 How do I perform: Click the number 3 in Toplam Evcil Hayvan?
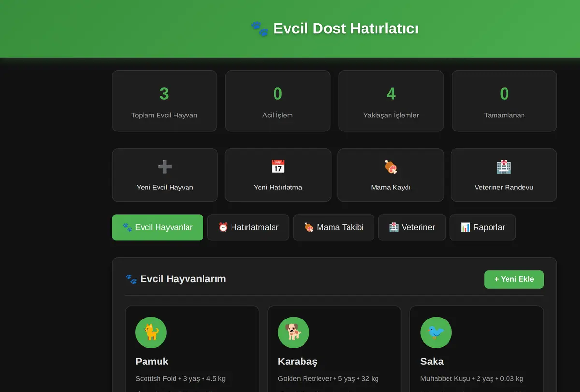[164, 94]
